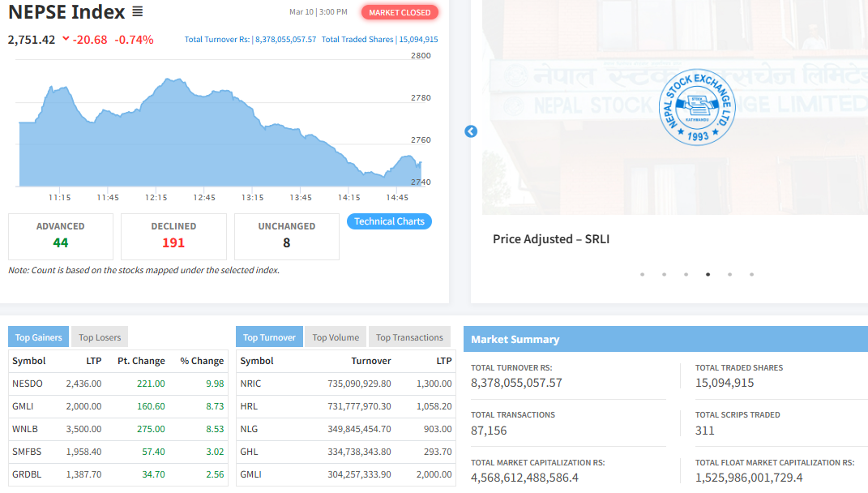
Task: Open Technical Charts button
Action: pyautogui.click(x=389, y=221)
